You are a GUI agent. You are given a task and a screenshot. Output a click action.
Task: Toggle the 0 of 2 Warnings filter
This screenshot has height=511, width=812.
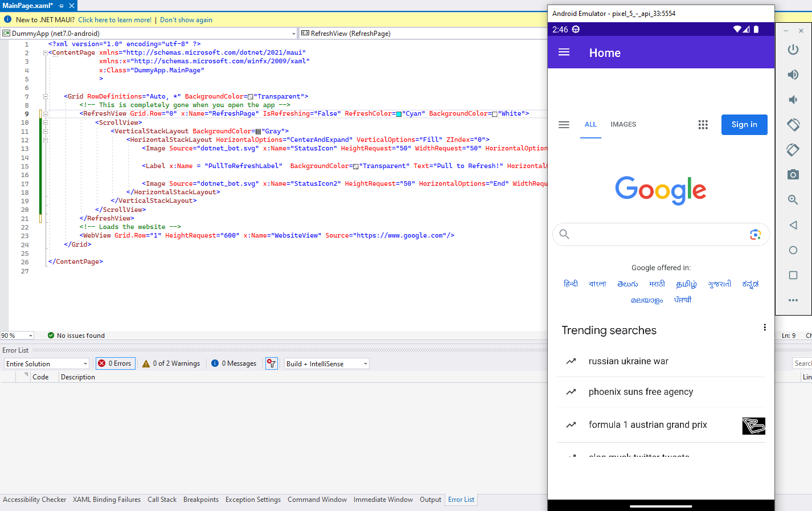click(170, 363)
